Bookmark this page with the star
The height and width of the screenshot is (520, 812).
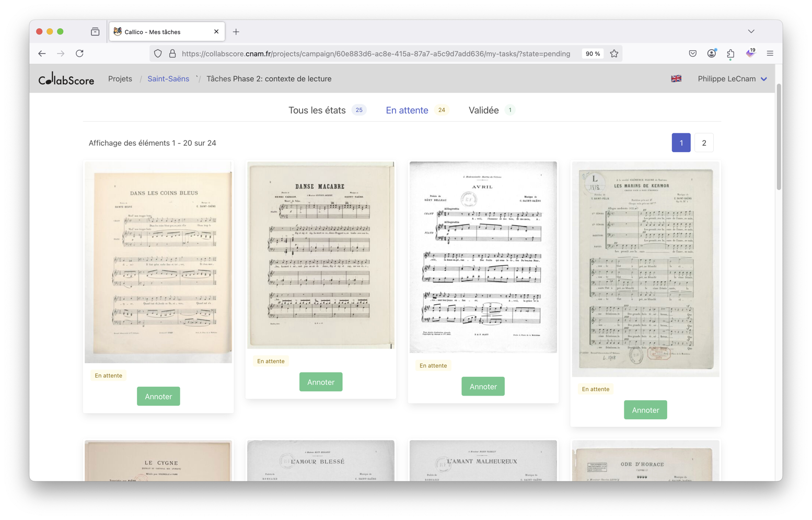[x=614, y=53]
